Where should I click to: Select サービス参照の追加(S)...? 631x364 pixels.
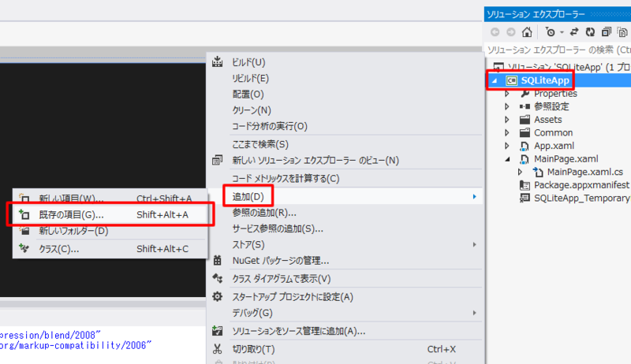click(278, 228)
